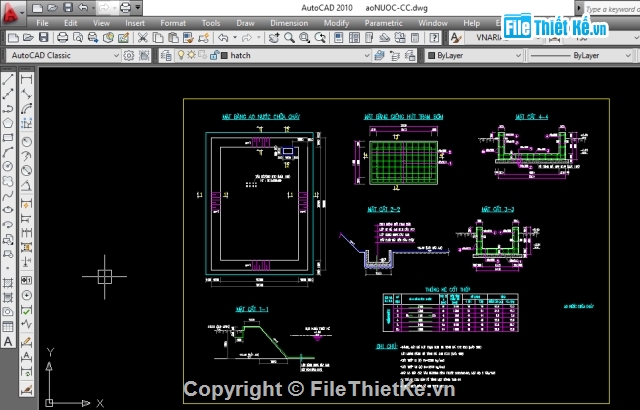
Task: Select the Rectangle tool
Action: click(x=8, y=137)
